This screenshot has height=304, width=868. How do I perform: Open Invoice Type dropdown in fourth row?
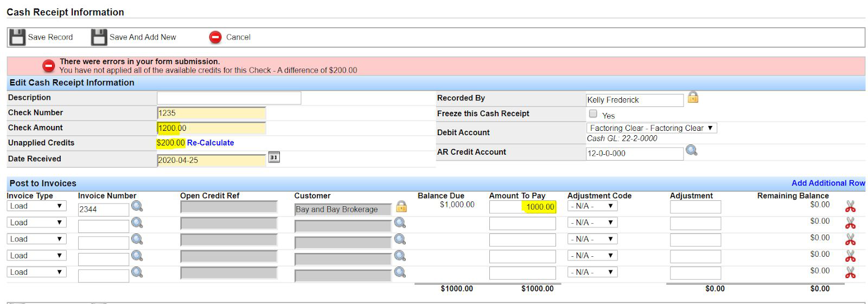[36, 256]
